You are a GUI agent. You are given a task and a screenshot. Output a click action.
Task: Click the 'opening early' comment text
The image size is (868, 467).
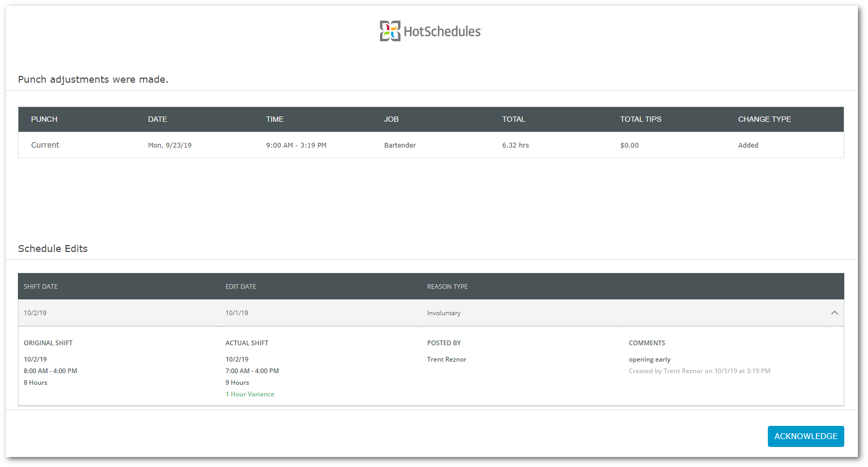tap(649, 359)
